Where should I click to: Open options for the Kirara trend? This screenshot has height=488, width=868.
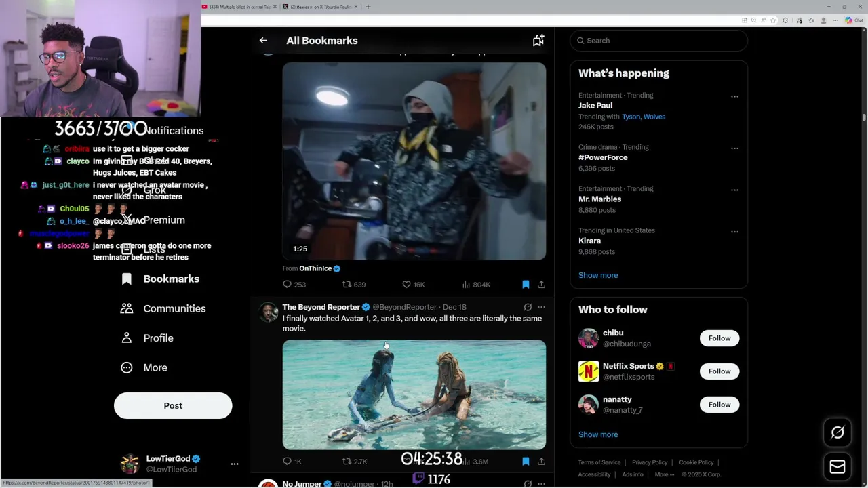click(734, 232)
